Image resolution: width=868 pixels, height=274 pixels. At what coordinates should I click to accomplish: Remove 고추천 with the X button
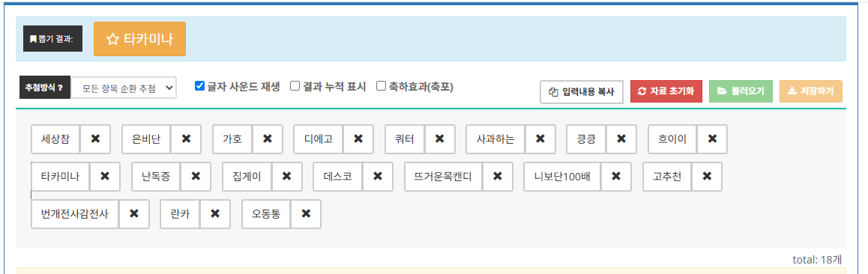click(706, 177)
